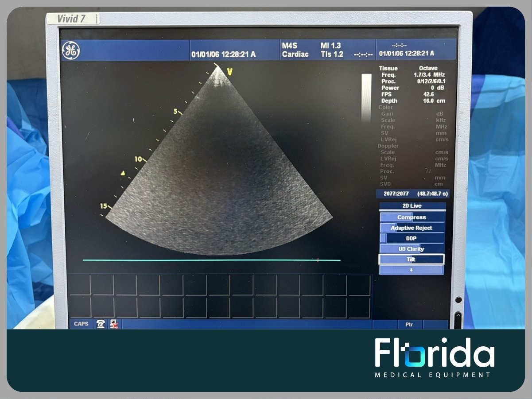Click the UD Clarity setting
Image resolution: width=532 pixels, height=399 pixels.
click(412, 249)
